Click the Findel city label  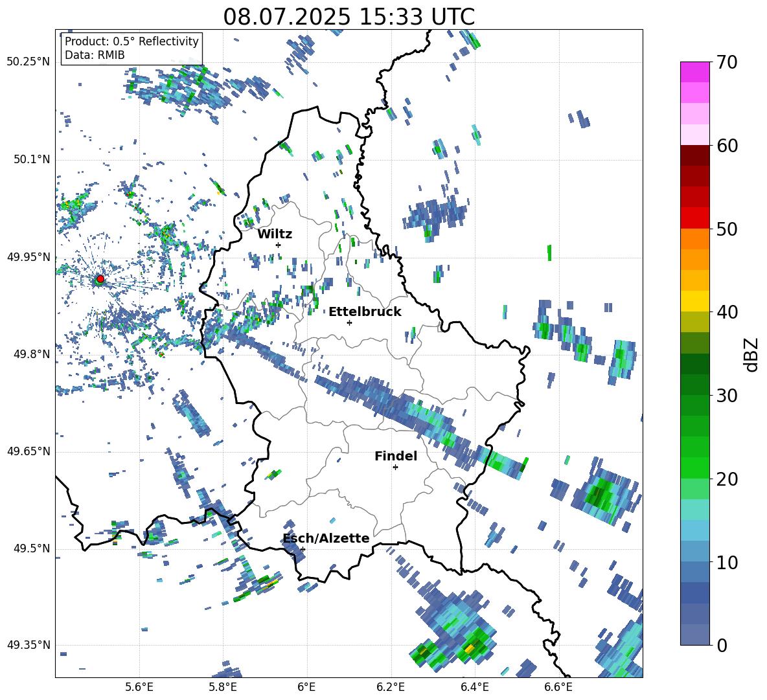tap(396, 456)
